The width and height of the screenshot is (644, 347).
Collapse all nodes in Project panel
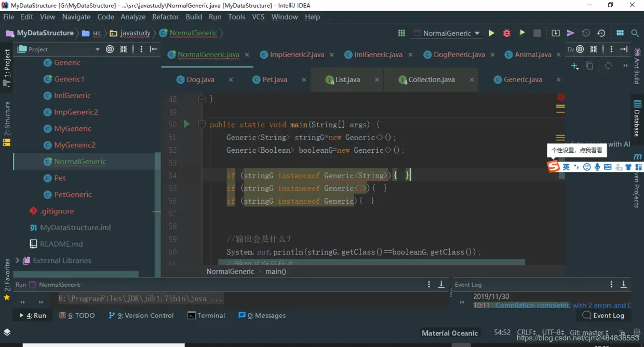pyautogui.click(x=124, y=49)
